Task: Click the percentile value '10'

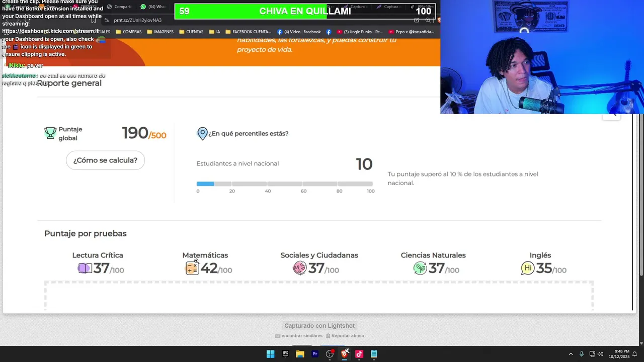Action: [364, 164]
